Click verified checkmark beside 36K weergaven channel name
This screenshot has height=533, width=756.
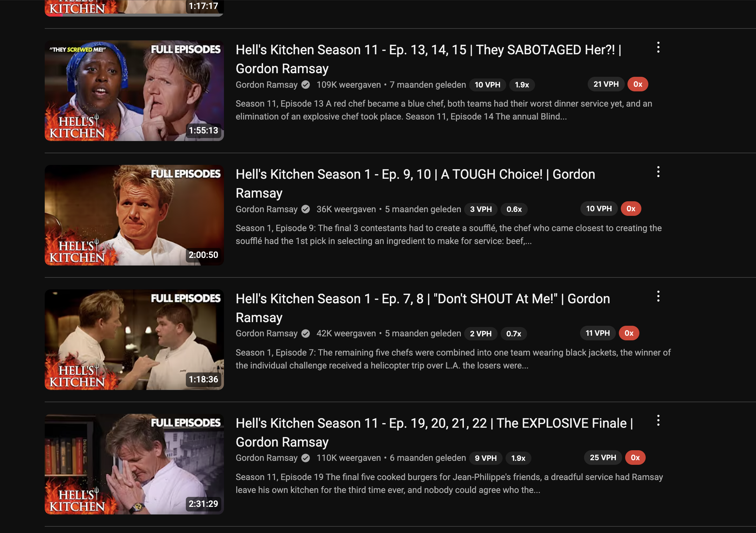[x=305, y=209]
